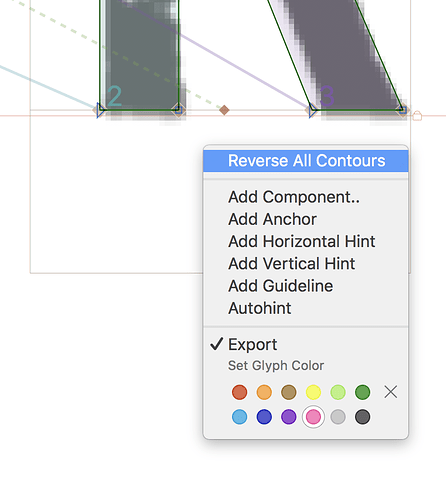This screenshot has height=500, width=446.
Task: Pick the yellow glyph color swatch
Action: tap(313, 392)
